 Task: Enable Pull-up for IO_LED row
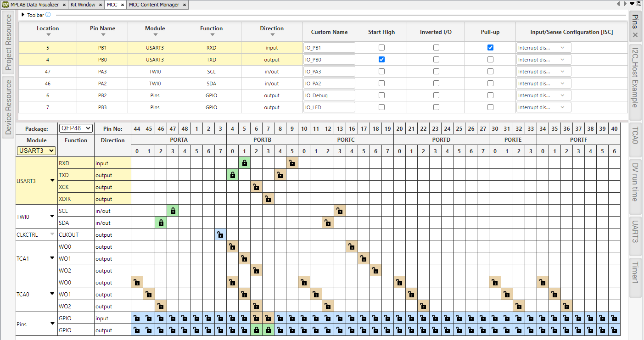pyautogui.click(x=490, y=107)
